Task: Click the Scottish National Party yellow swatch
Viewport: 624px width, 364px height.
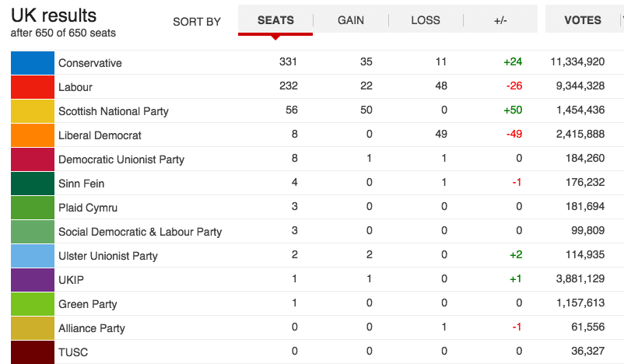Action: [33, 111]
